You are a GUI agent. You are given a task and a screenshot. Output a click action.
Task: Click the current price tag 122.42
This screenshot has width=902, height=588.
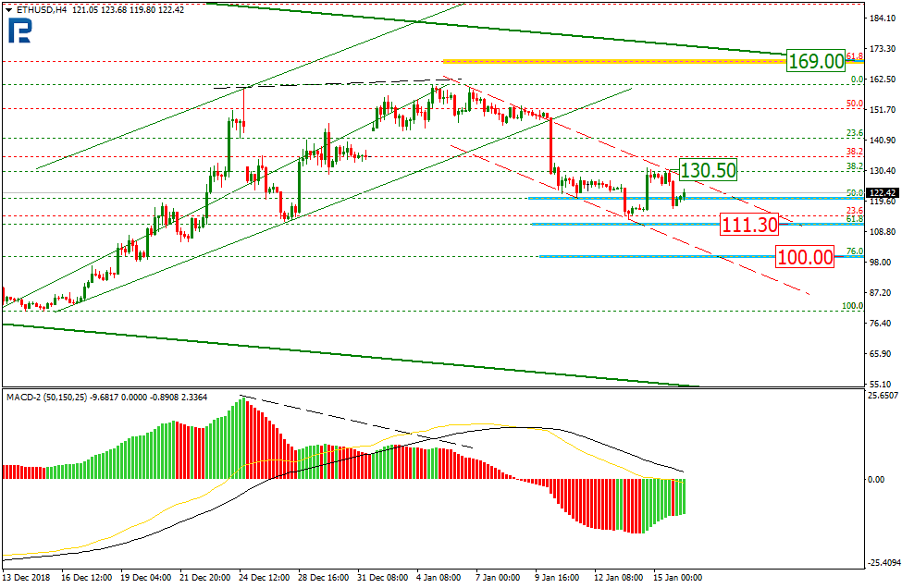pos(885,192)
